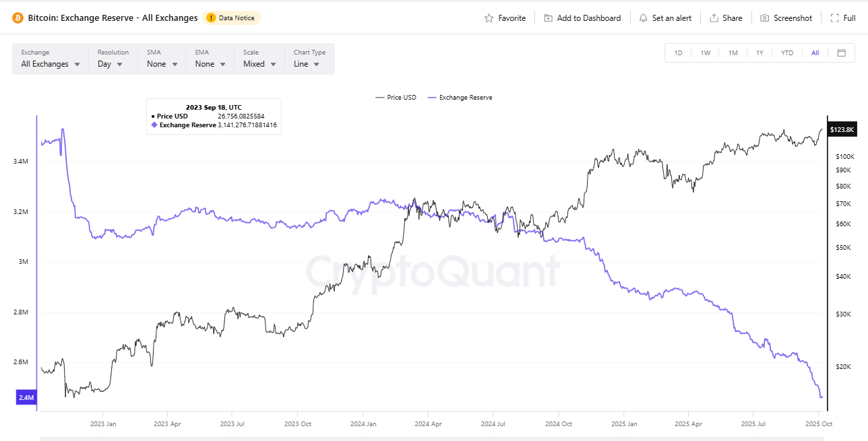Open the calendar date range picker

tap(841, 53)
